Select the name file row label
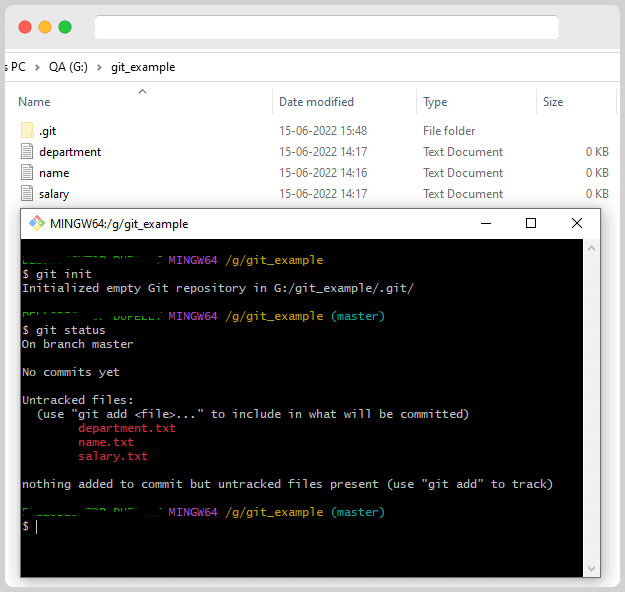 (x=54, y=173)
